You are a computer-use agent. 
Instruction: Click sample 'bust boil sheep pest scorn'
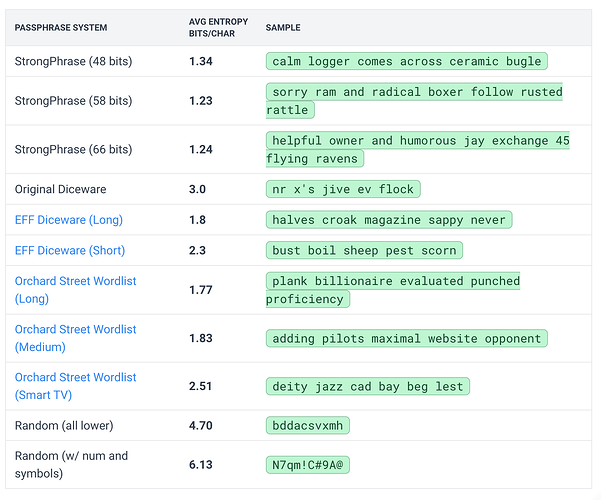(364, 251)
